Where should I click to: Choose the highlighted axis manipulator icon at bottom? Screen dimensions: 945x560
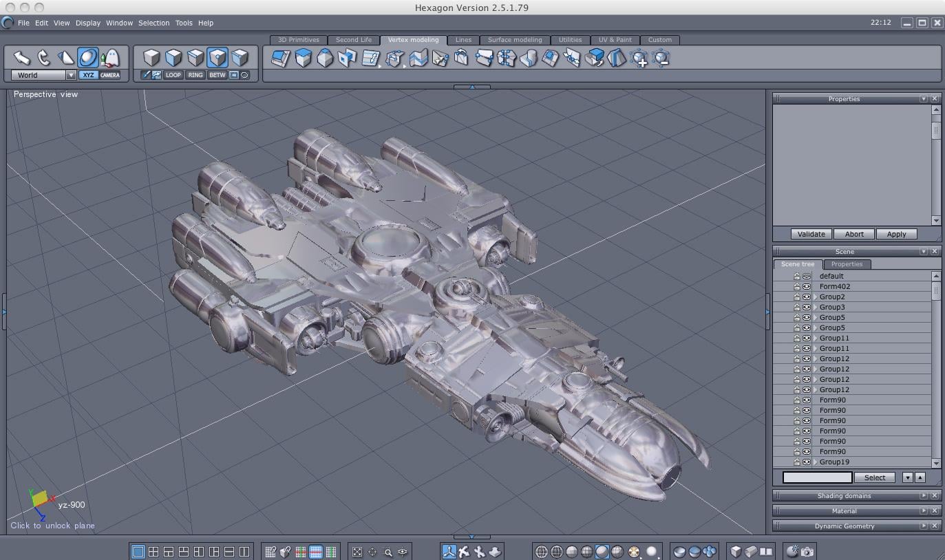coord(449,552)
